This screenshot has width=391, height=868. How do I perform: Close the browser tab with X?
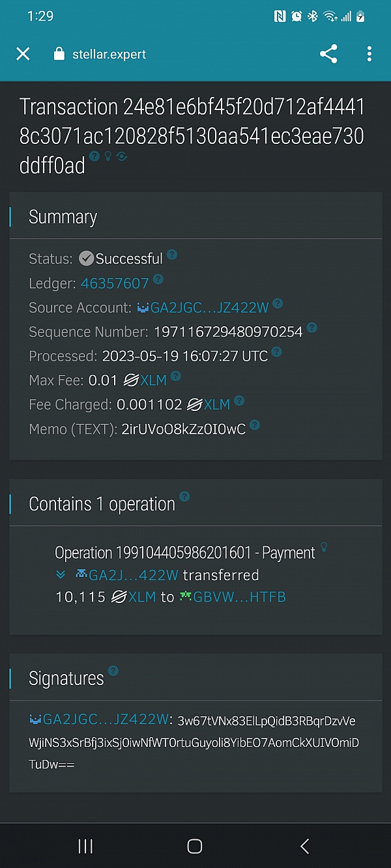pyautogui.click(x=23, y=54)
